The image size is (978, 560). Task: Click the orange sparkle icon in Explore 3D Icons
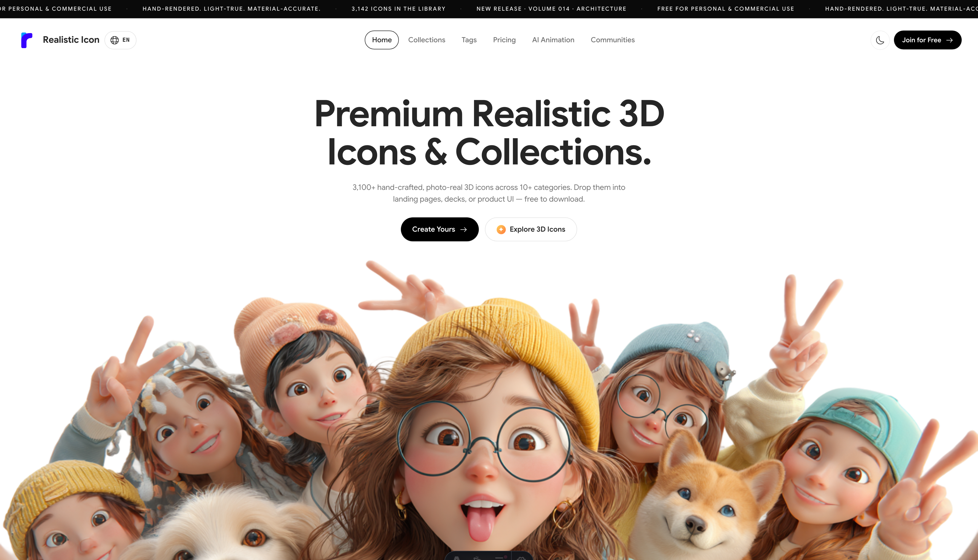(x=501, y=230)
